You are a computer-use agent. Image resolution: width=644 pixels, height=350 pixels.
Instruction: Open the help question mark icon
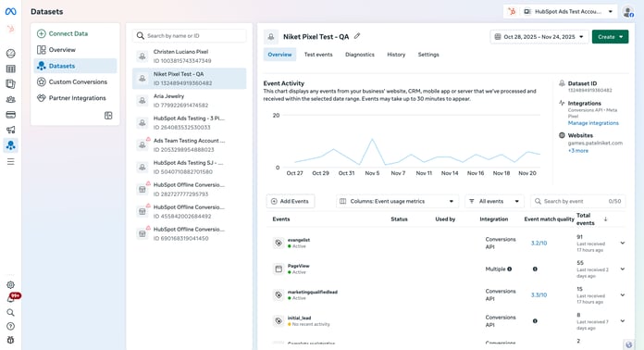point(11,326)
